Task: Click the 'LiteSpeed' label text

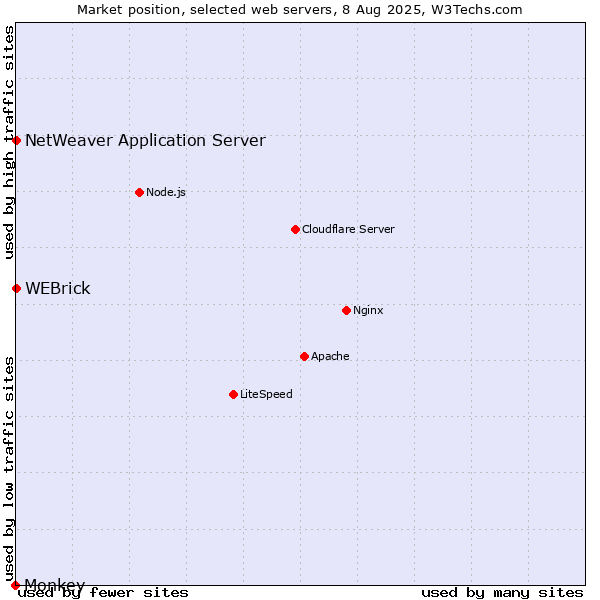Action: (266, 394)
